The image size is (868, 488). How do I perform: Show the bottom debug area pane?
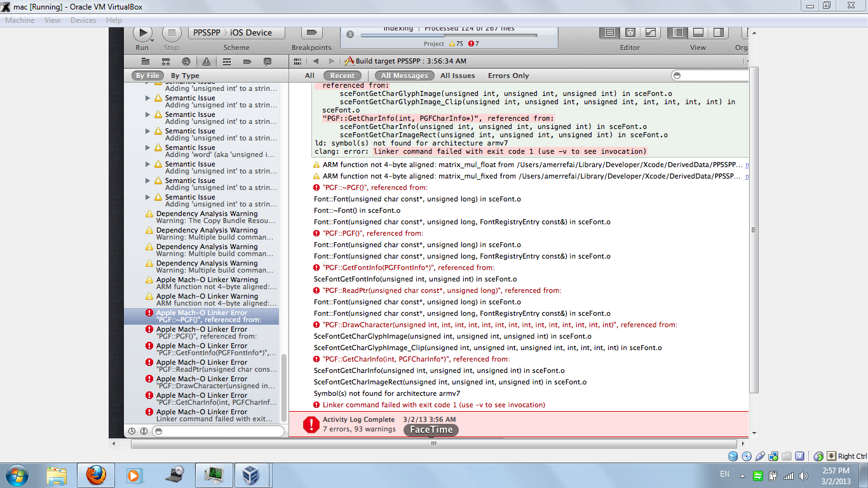[698, 32]
